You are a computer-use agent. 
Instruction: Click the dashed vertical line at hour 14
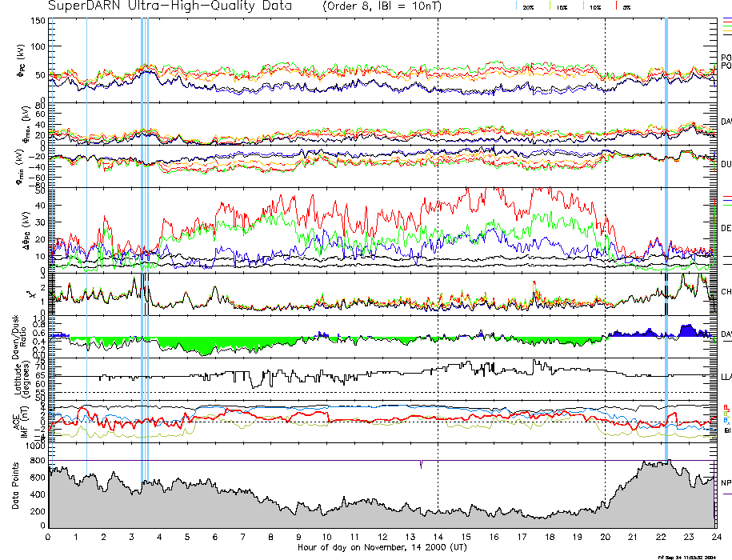point(438,240)
